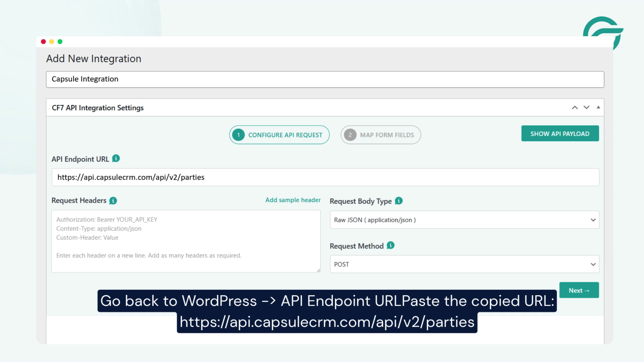Click the API Endpoint URL label
The image size is (644, 362).
click(x=80, y=159)
